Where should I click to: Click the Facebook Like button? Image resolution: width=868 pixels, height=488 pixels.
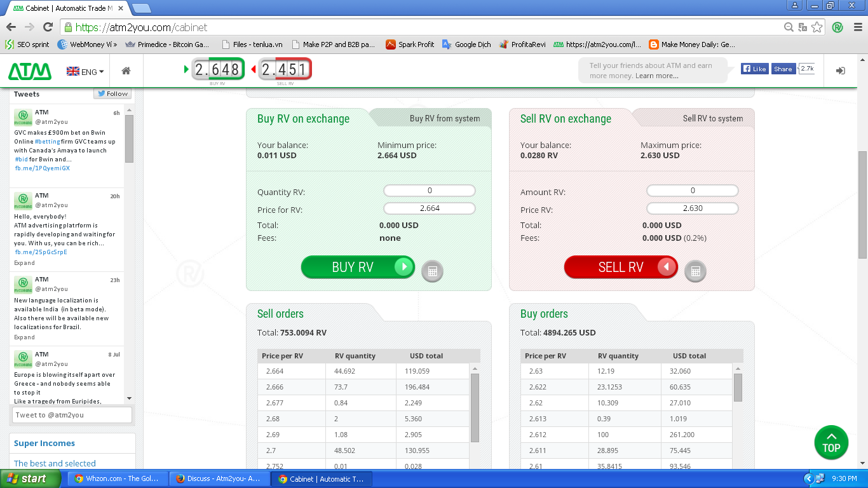click(x=755, y=69)
